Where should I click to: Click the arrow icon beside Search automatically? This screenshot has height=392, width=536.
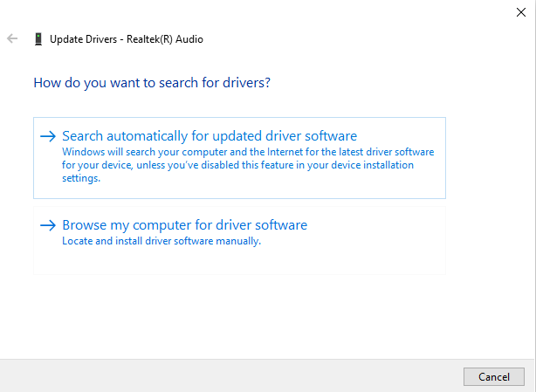pos(48,136)
